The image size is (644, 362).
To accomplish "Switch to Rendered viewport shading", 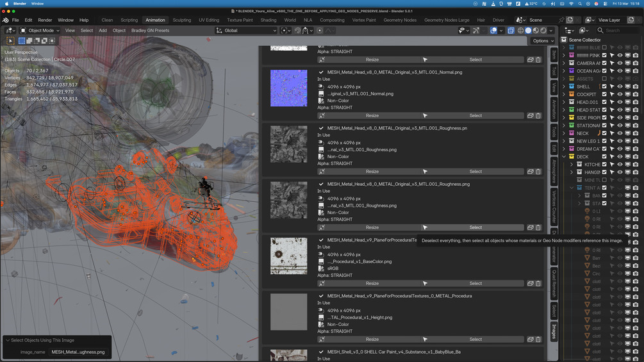I will coord(543,30).
